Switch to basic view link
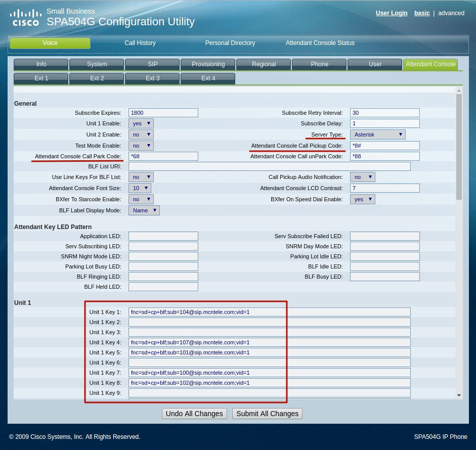 [x=422, y=13]
